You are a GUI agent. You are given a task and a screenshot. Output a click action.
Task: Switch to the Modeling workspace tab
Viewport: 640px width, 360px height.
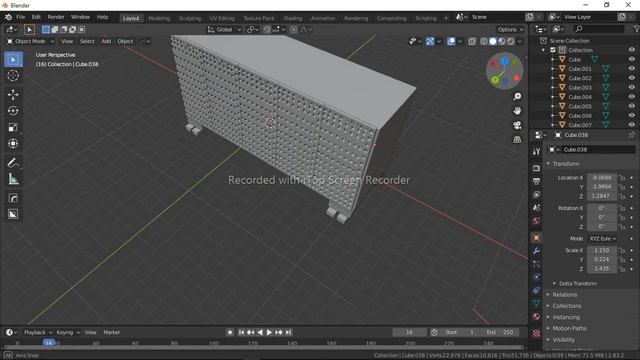159,18
